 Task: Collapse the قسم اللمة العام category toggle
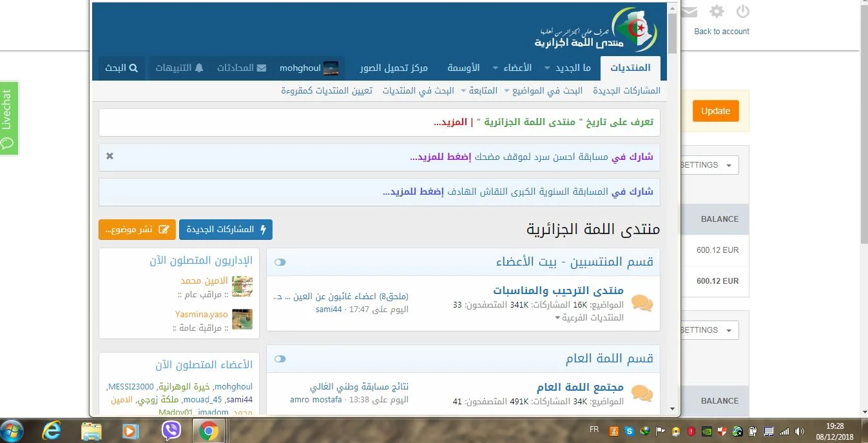[x=280, y=359]
